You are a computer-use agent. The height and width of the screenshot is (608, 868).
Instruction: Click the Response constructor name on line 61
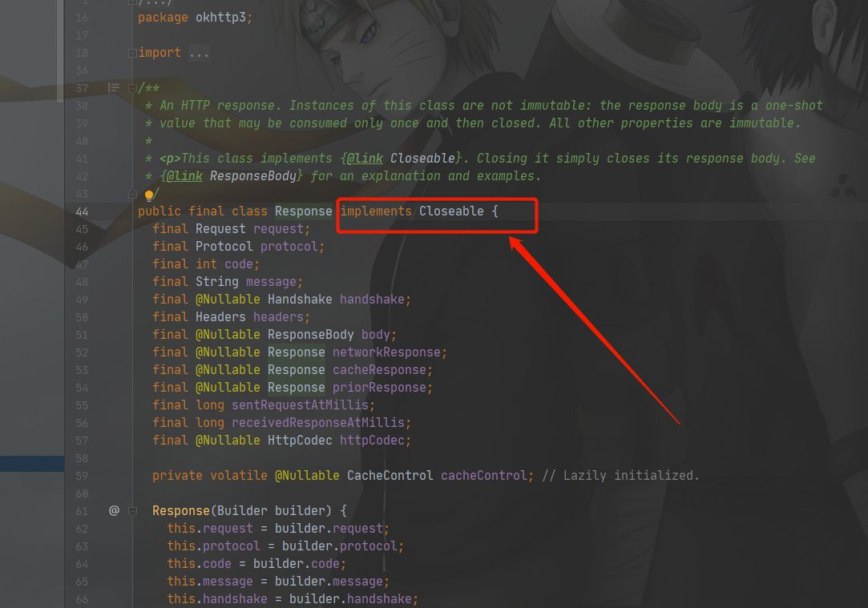pos(181,510)
